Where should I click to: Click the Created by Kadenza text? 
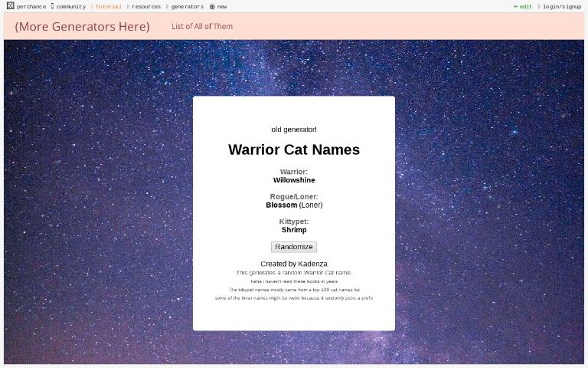click(x=293, y=264)
